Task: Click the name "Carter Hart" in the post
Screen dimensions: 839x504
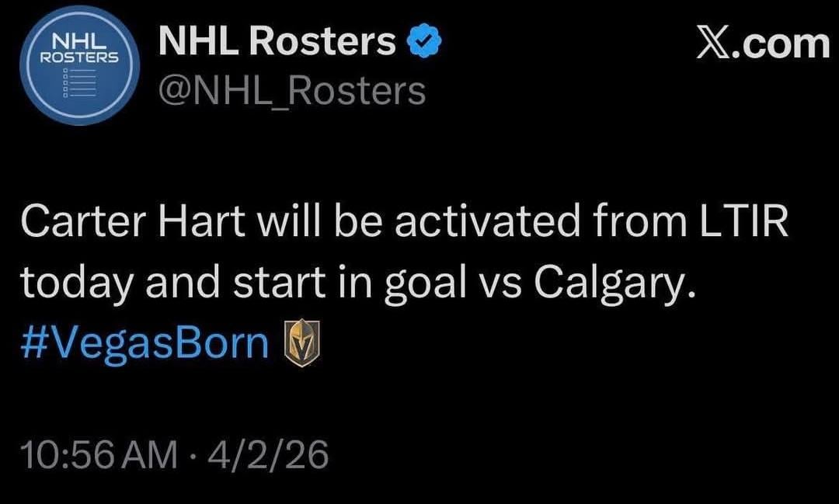Action: (x=124, y=224)
